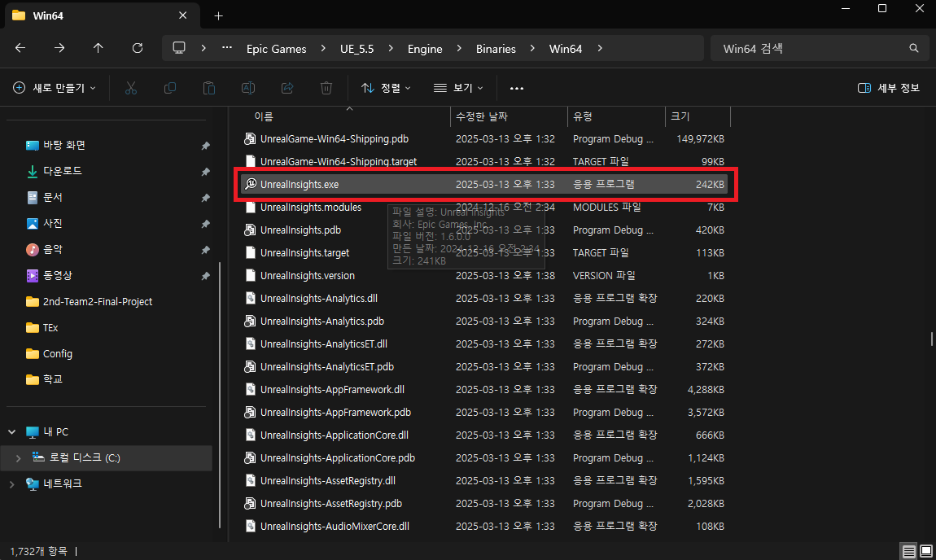
Task: Switch to large thumbnails view icon
Action: click(x=926, y=551)
